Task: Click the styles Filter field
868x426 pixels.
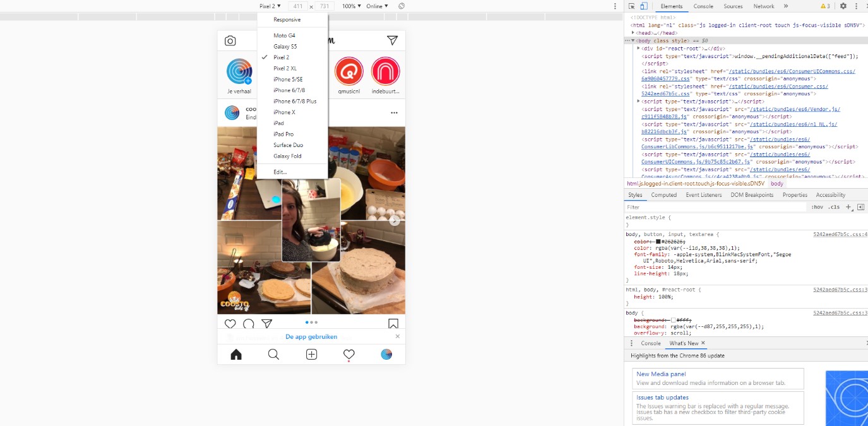Action: click(715, 207)
